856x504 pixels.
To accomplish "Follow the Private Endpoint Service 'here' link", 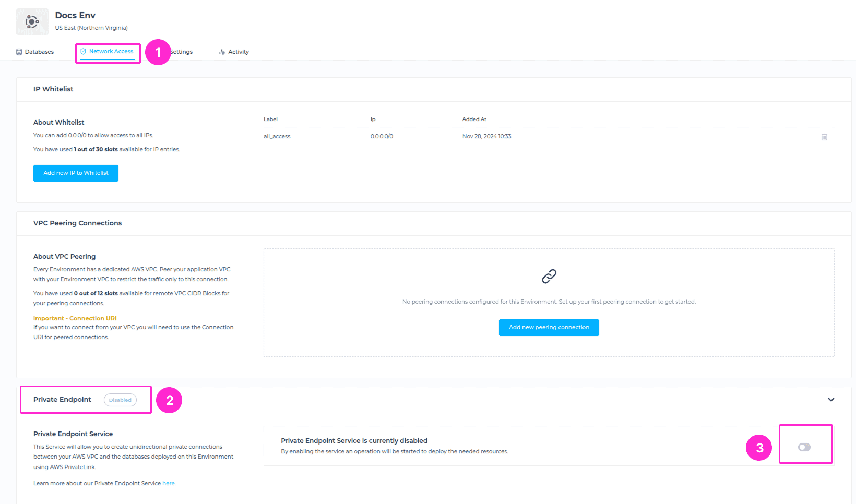I will tap(169, 483).
